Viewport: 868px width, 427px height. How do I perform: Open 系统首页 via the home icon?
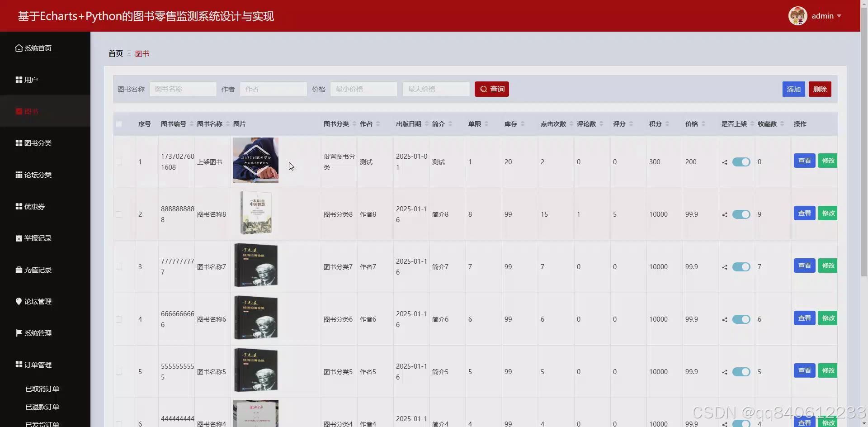[19, 48]
